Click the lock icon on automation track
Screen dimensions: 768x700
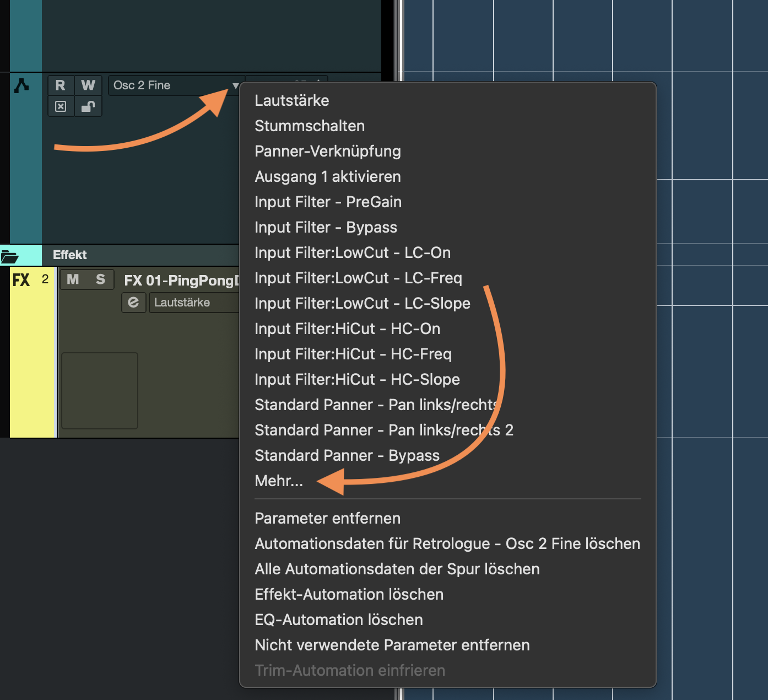(88, 106)
